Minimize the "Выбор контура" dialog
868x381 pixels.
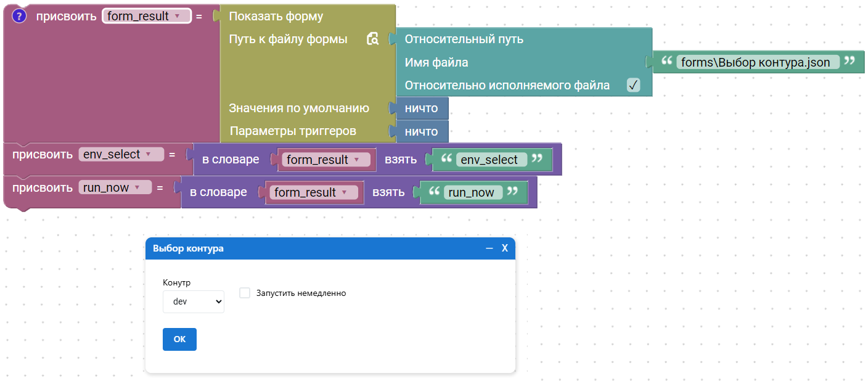click(489, 248)
